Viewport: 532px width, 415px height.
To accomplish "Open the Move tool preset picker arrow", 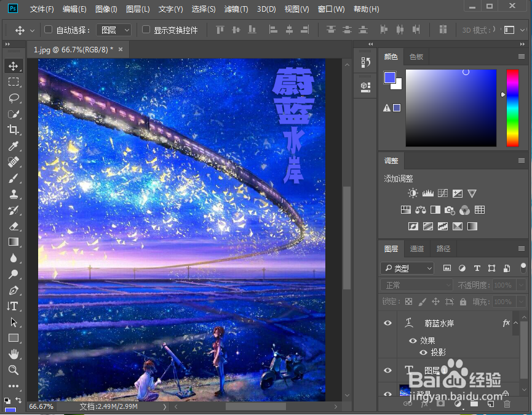I will click(32, 31).
